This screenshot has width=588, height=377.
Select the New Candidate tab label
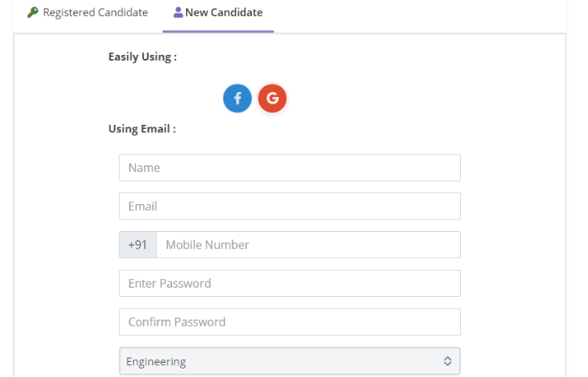coord(223,13)
